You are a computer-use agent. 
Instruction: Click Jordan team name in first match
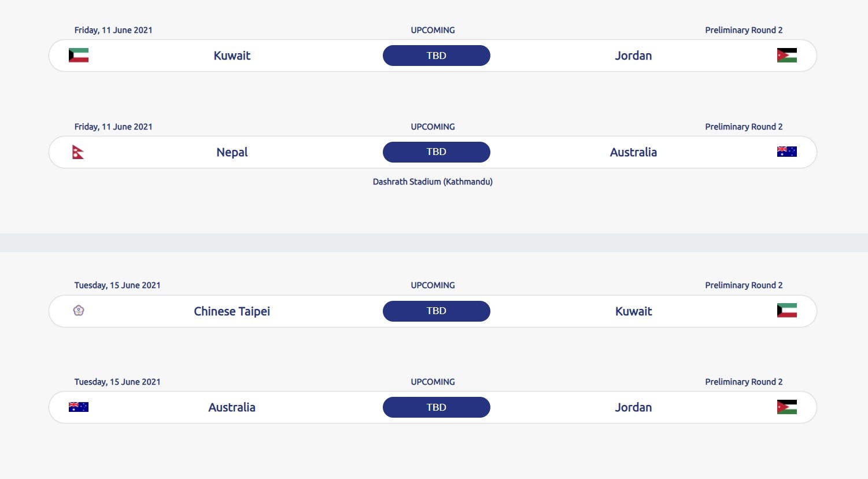[633, 56]
